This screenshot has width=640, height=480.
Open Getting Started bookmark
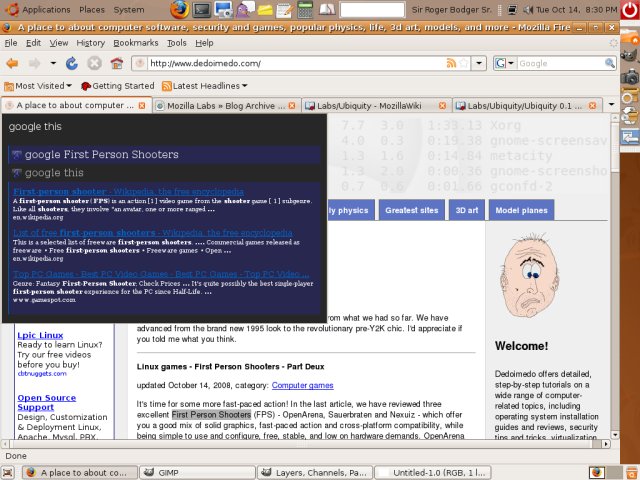pyautogui.click(x=118, y=86)
